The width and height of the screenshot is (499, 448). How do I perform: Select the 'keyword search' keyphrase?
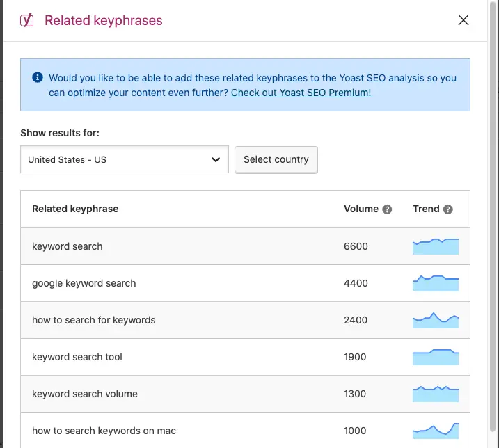[68, 246]
